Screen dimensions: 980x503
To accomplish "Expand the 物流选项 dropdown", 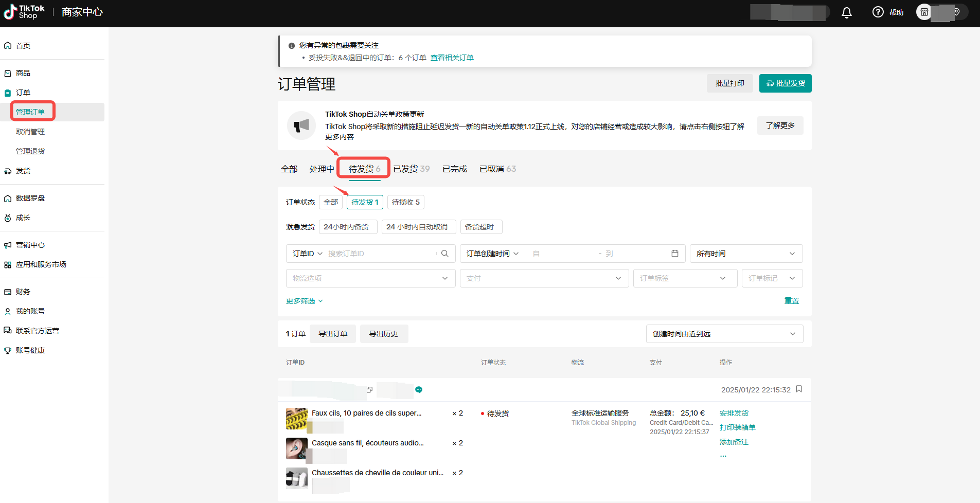I will point(370,278).
